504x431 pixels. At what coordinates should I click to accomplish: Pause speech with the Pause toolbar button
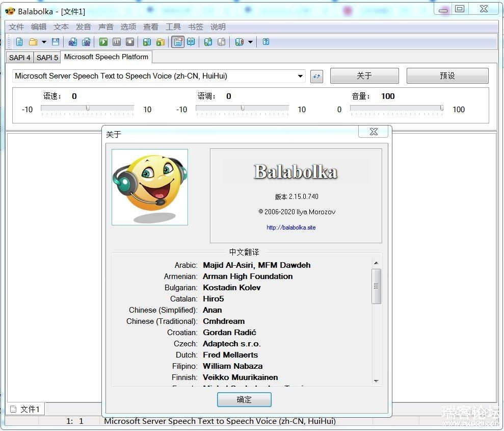[117, 42]
